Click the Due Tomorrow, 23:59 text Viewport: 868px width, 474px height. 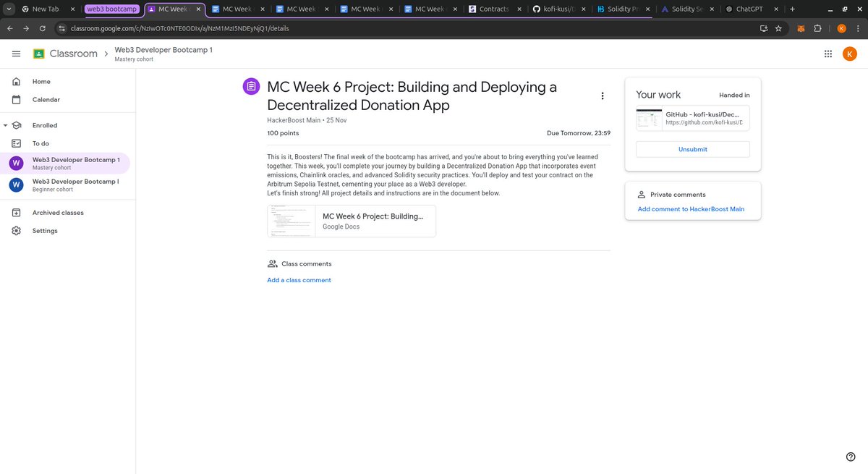point(579,133)
